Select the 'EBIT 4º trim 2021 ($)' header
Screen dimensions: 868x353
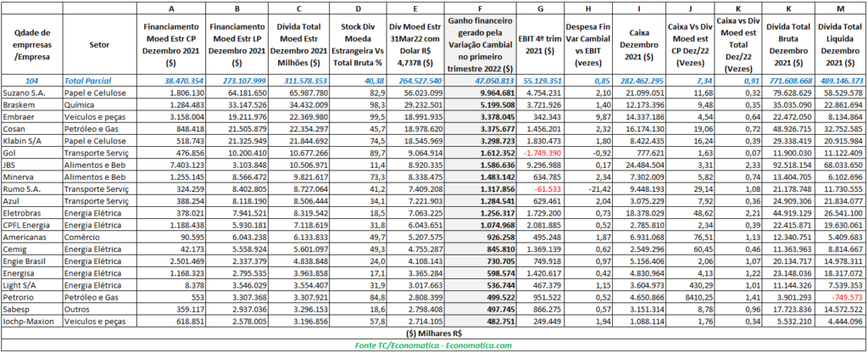tap(540, 44)
